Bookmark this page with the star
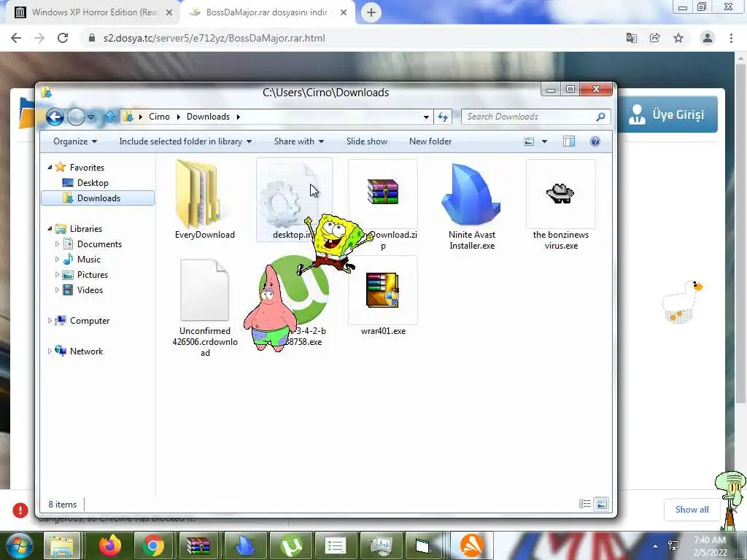747x560 pixels. coord(678,38)
